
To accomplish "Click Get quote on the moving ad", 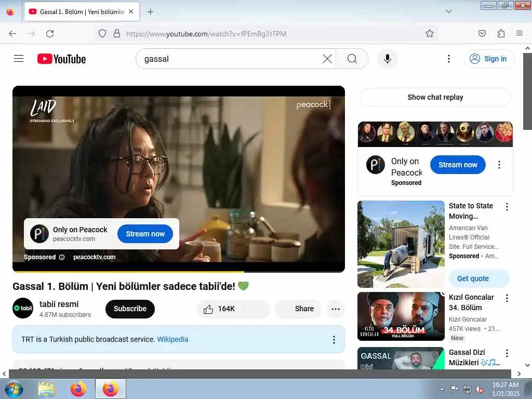I will click(479, 278).
